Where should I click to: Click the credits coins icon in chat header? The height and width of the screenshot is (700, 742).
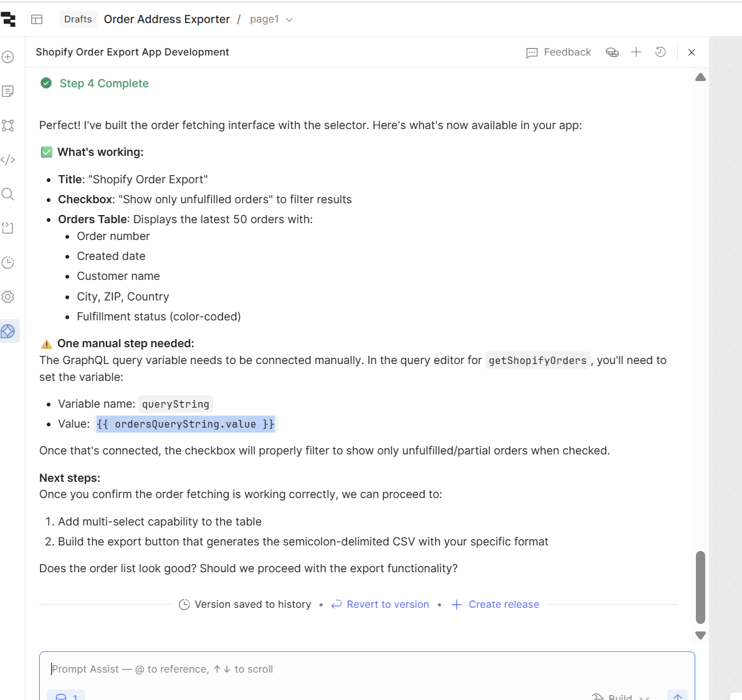tap(612, 52)
